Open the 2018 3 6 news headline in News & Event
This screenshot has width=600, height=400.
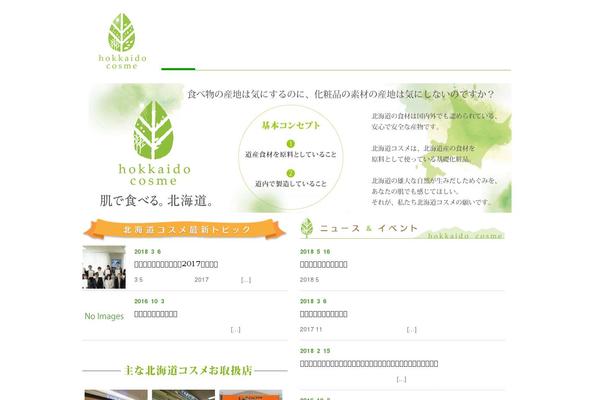pyautogui.click(x=324, y=314)
